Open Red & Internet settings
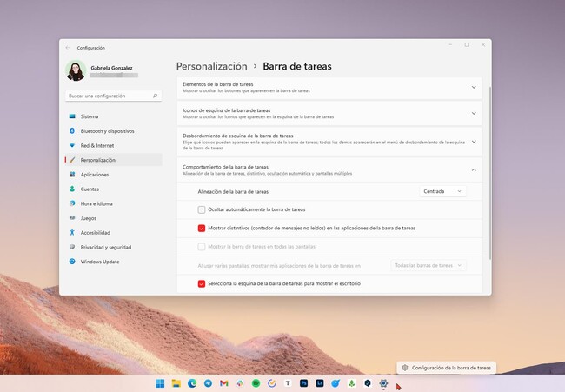Viewport: 565px width, 392px height. (x=114, y=145)
